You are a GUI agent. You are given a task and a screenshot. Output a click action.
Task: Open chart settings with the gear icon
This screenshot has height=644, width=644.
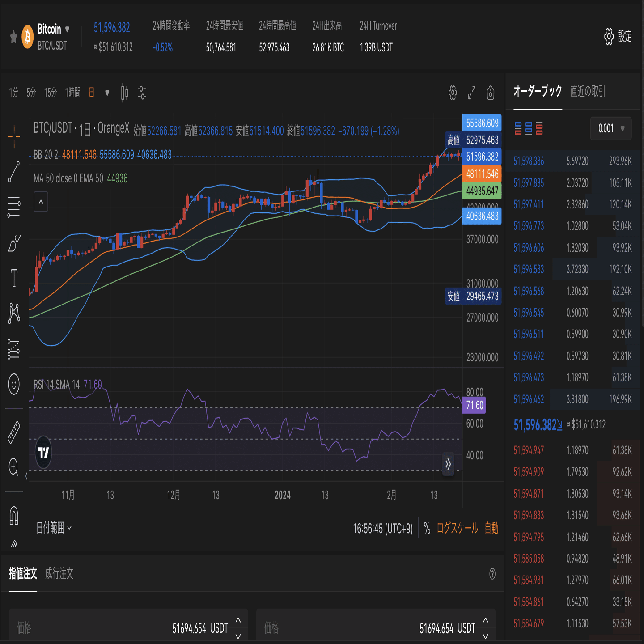point(452,93)
